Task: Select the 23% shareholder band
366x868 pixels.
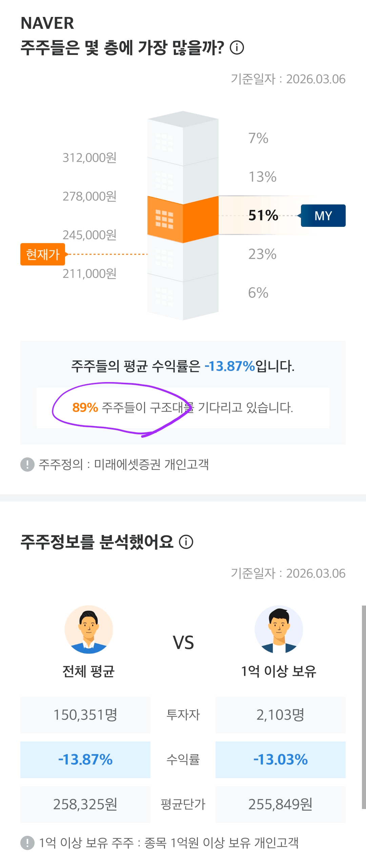Action: click(x=262, y=254)
